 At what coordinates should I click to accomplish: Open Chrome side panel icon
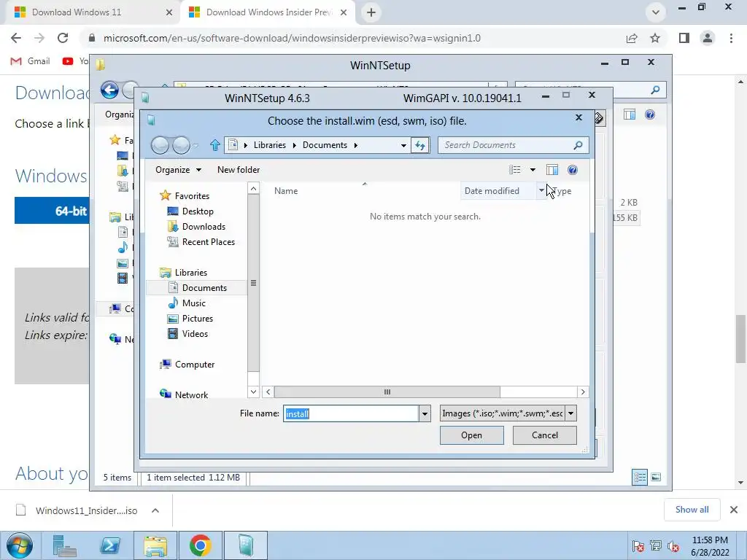tap(684, 38)
